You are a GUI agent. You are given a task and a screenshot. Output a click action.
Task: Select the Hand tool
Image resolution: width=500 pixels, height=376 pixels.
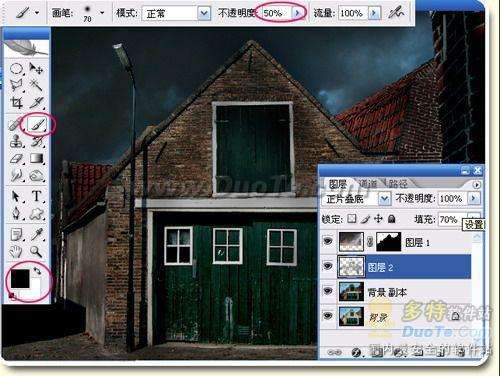(x=16, y=252)
